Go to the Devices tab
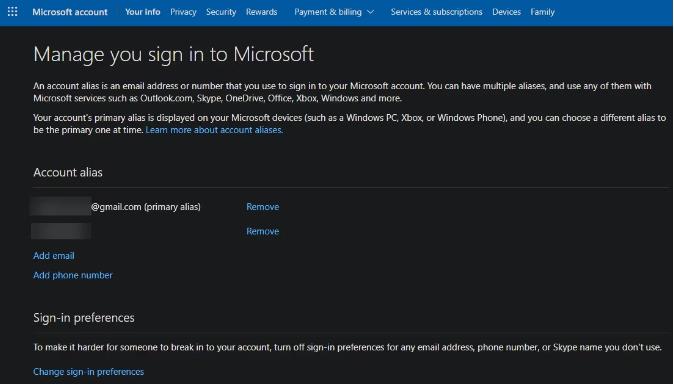Screen dimensions: 674x384 coord(506,12)
